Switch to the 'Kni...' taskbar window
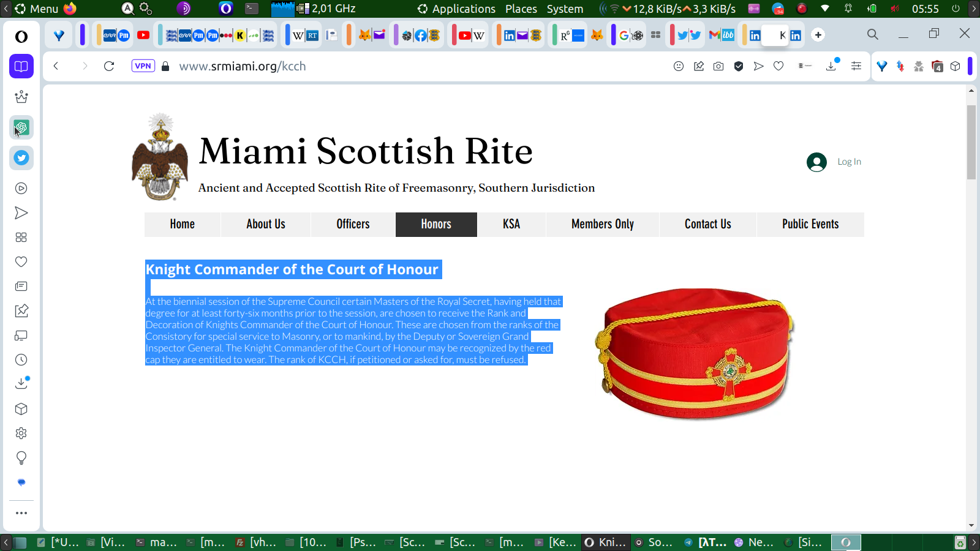Viewport: 980px width, 551px height. [605, 542]
